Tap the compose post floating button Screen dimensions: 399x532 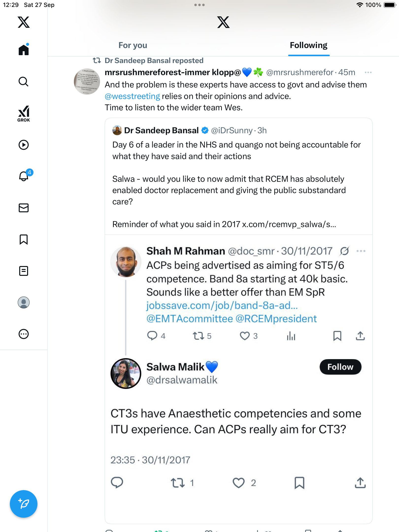pyautogui.click(x=24, y=504)
